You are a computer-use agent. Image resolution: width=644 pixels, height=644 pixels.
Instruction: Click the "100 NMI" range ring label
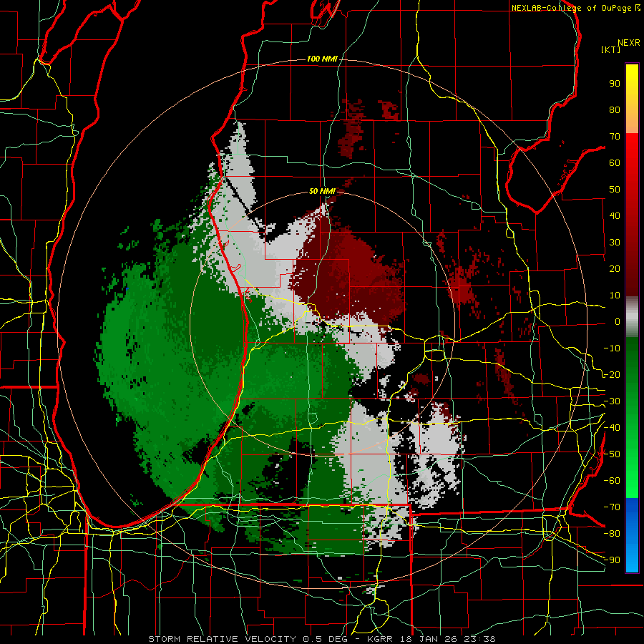(x=322, y=59)
